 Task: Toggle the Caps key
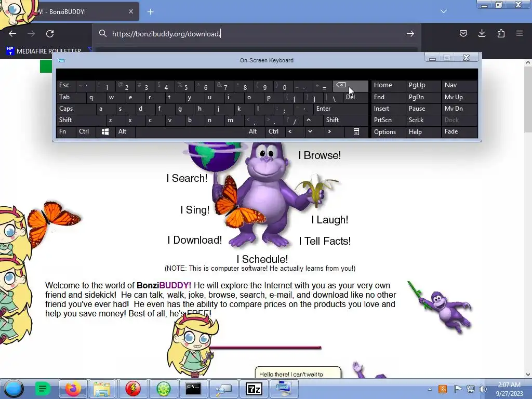[75, 109]
